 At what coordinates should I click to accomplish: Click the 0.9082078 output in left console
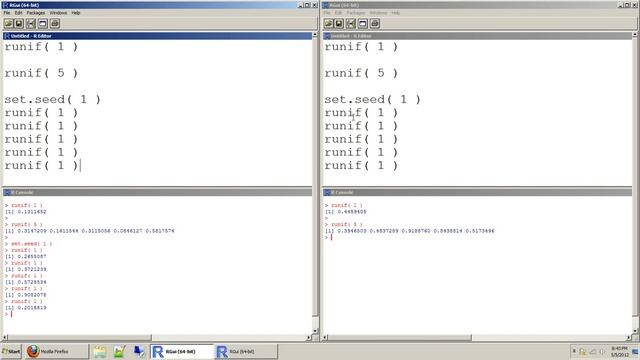[32, 295]
